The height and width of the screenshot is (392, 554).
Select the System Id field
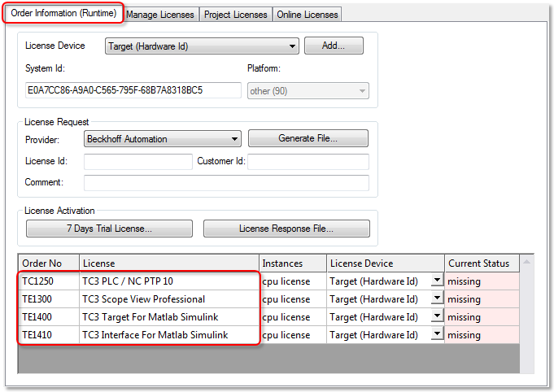pyautogui.click(x=133, y=90)
